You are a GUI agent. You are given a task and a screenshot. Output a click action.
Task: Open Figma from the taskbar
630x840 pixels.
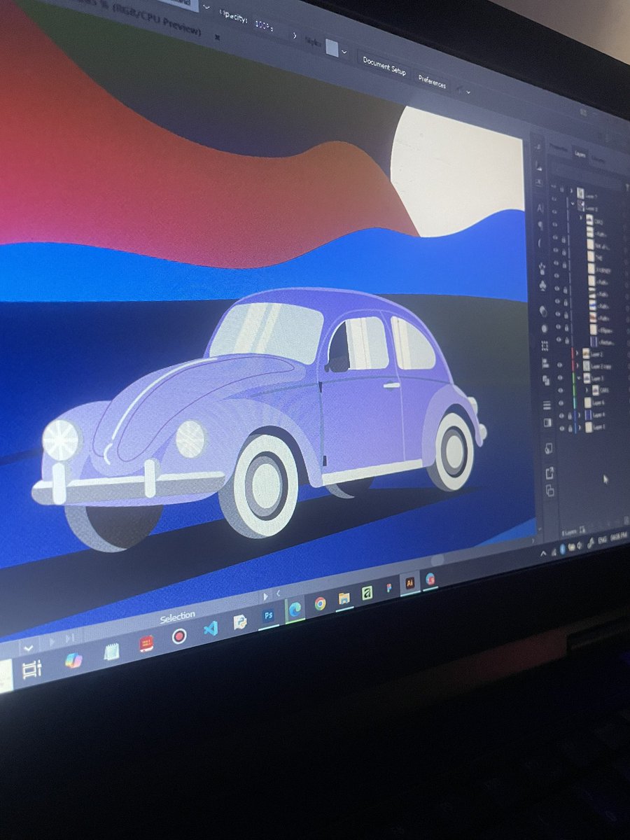click(389, 588)
